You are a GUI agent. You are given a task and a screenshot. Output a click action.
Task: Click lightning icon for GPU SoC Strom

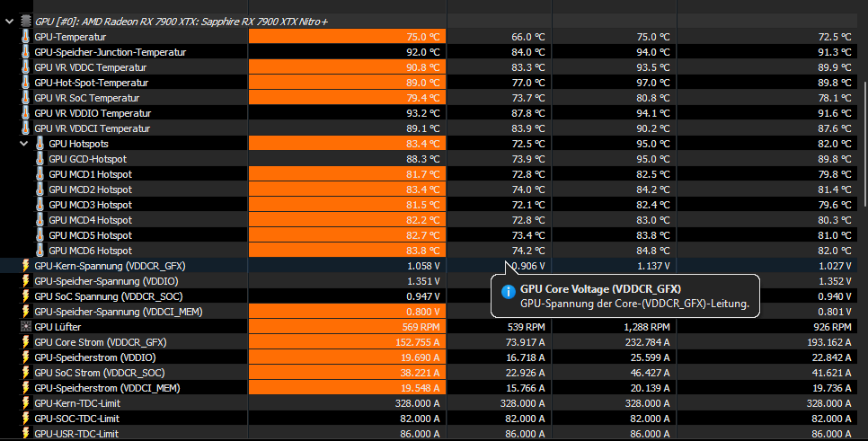25,373
